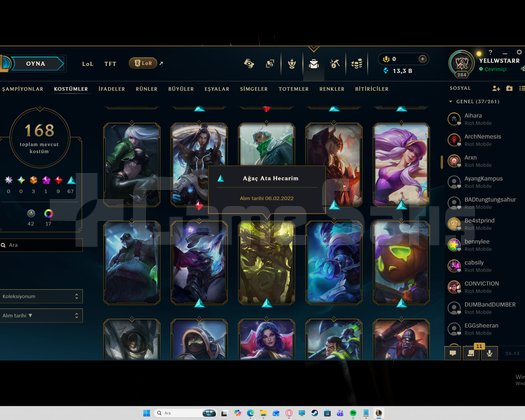Switch to the LoL game tab

click(87, 64)
